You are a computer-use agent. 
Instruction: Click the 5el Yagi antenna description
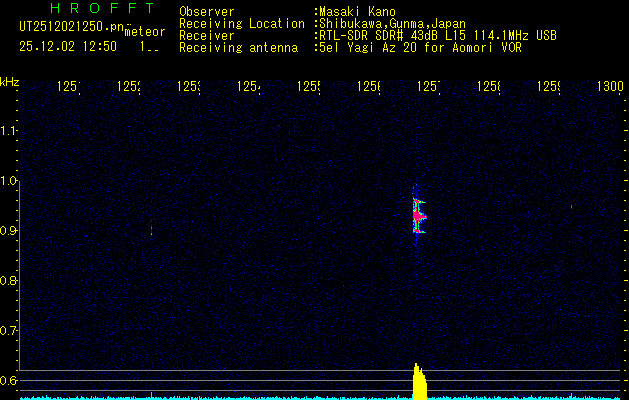(420, 48)
